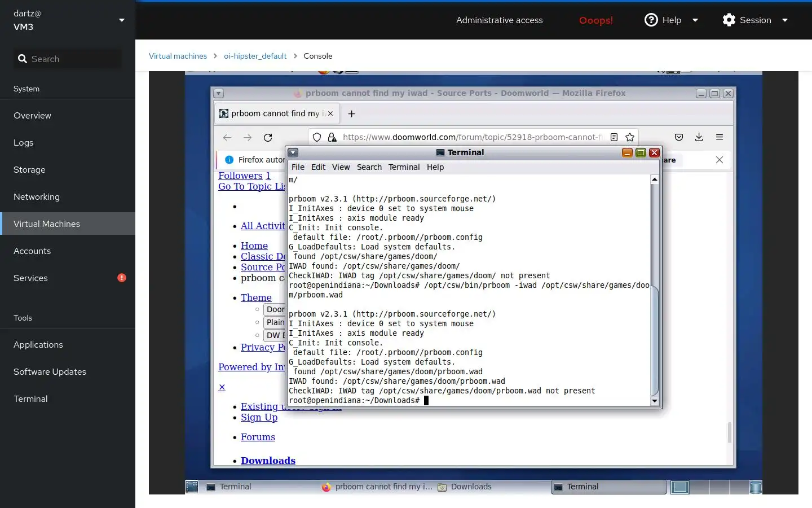Click the Administrative access button
The width and height of the screenshot is (812, 508).
499,20
